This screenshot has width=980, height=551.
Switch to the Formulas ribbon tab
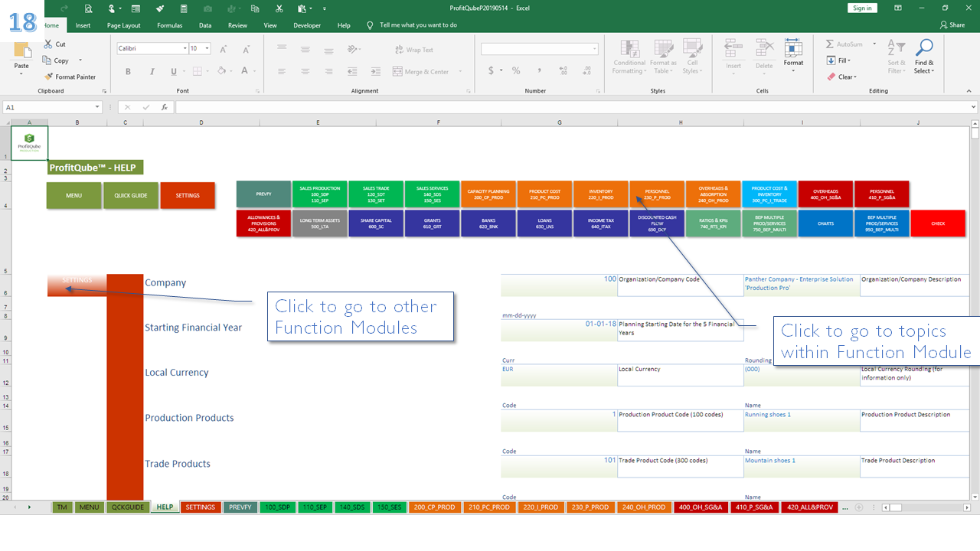pos(169,25)
